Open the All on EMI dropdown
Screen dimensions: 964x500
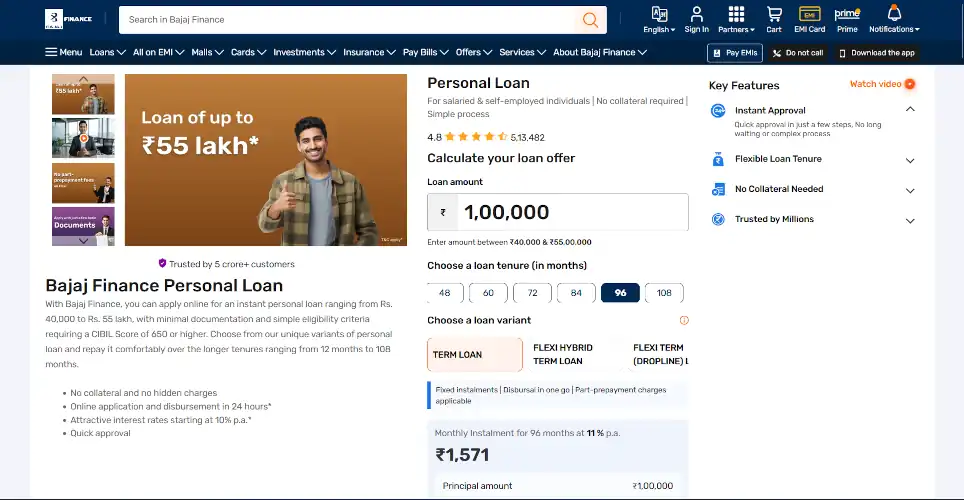pyautogui.click(x=159, y=52)
